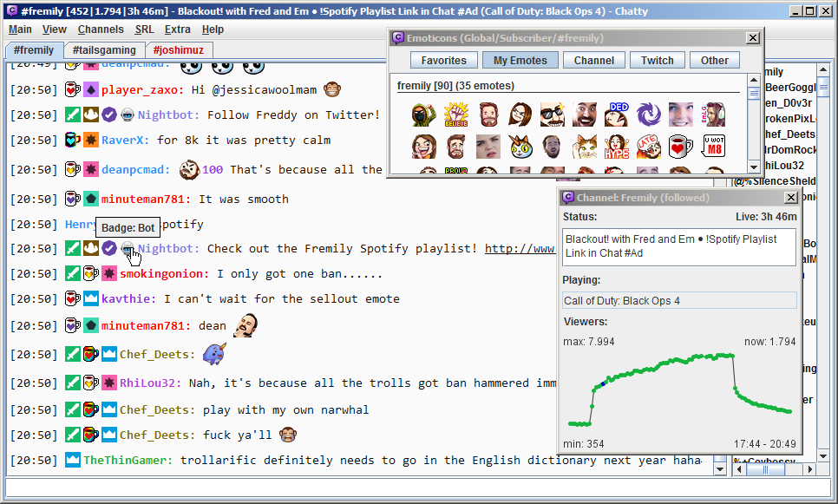Select the HYPE emote
Screen dimensions: 838x504
point(617,146)
